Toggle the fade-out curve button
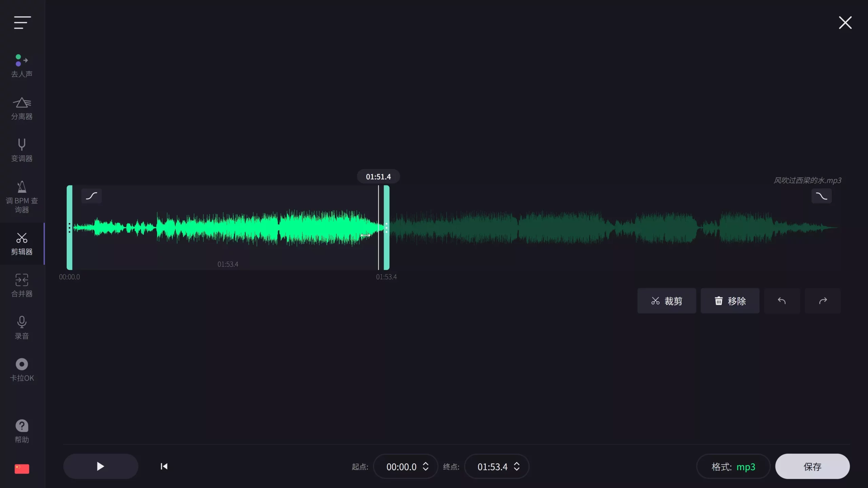Screen dimensions: 868x488 pyautogui.click(x=821, y=196)
